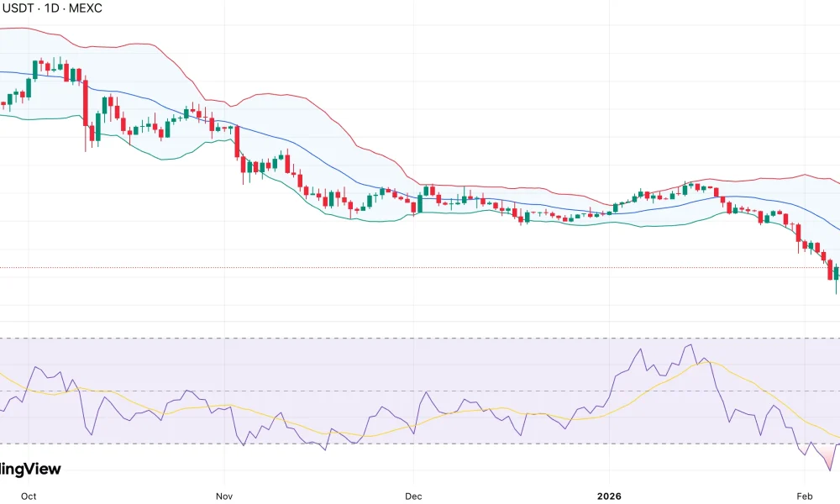Image resolution: width=840 pixels, height=504 pixels.
Task: Click the Nov label on the time axis
Action: click(x=223, y=496)
